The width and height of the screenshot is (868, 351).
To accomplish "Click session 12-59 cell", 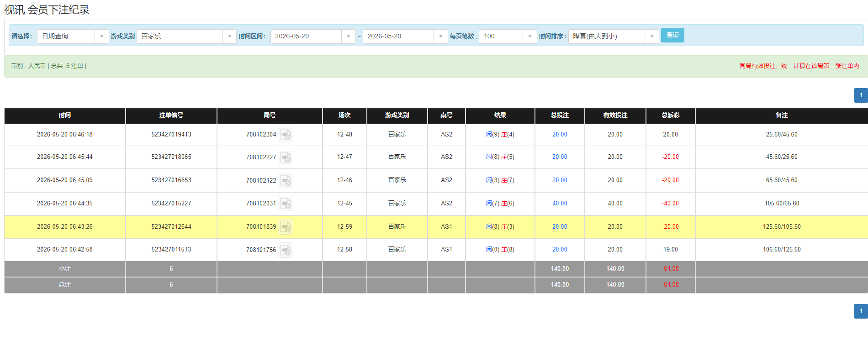I will (x=344, y=227).
